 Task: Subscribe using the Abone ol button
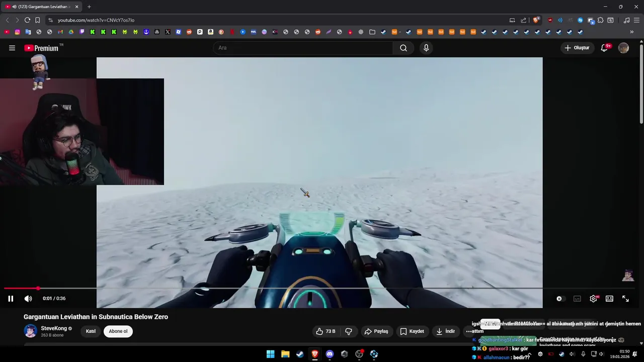(x=118, y=331)
